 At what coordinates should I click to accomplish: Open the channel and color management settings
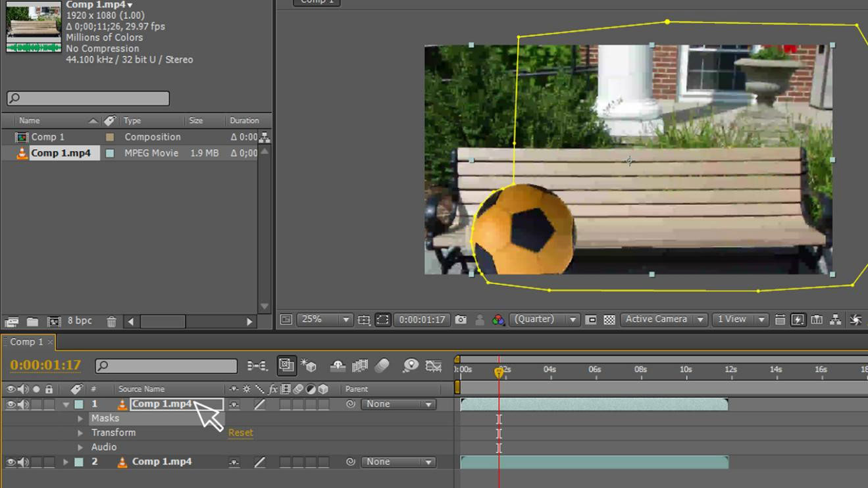coord(498,319)
